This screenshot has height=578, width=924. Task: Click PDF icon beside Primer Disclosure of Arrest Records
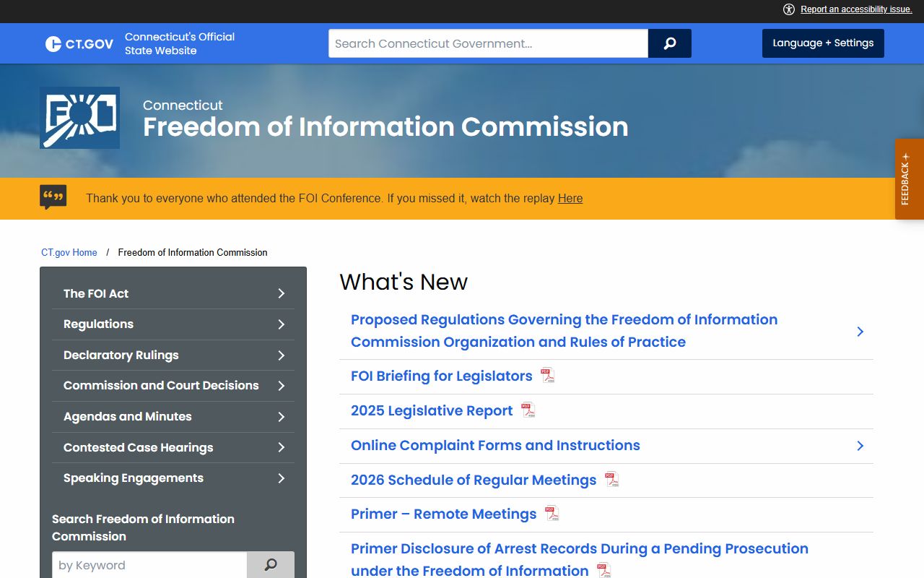tap(604, 571)
